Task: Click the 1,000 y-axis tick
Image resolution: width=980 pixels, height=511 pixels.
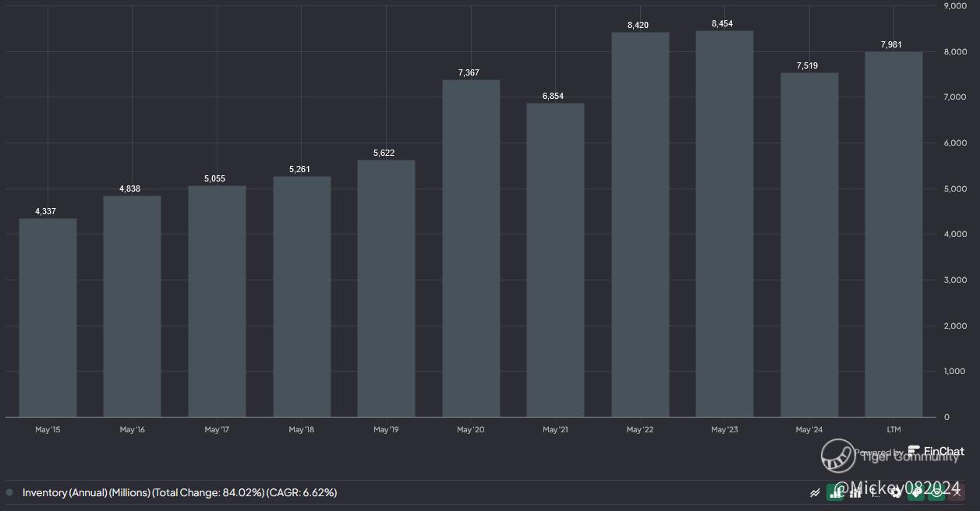Action: pyautogui.click(x=955, y=371)
